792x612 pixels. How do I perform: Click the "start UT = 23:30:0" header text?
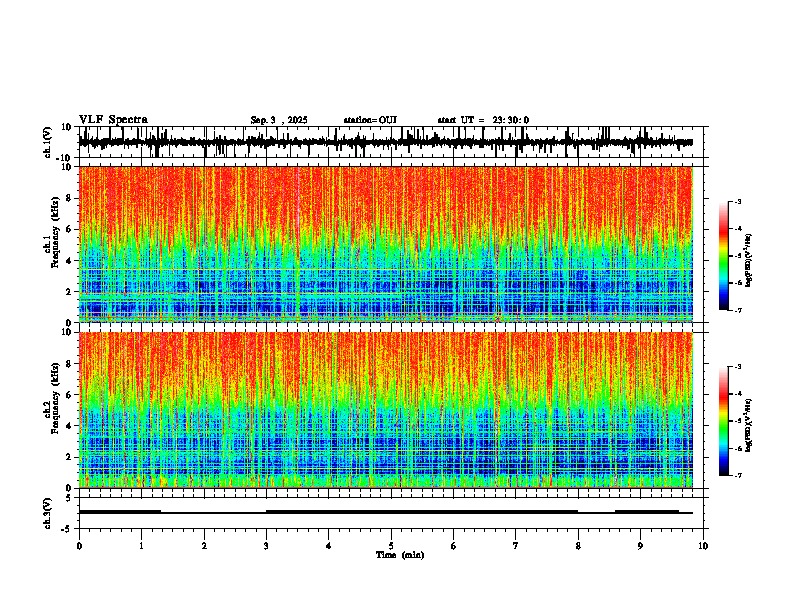483,120
